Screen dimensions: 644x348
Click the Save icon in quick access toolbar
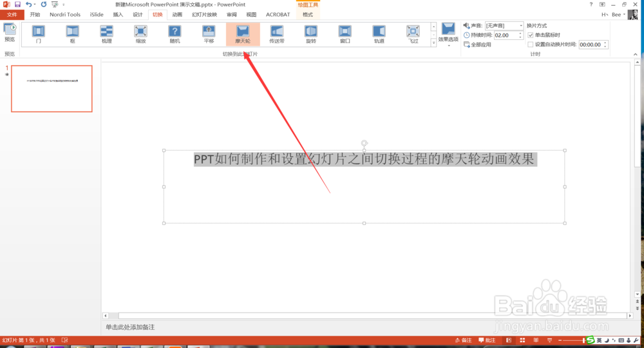(17, 4)
